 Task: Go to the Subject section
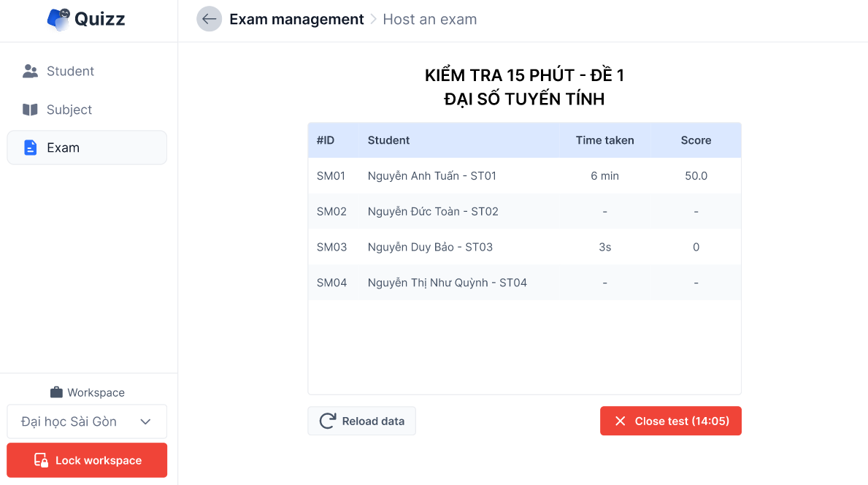69,110
